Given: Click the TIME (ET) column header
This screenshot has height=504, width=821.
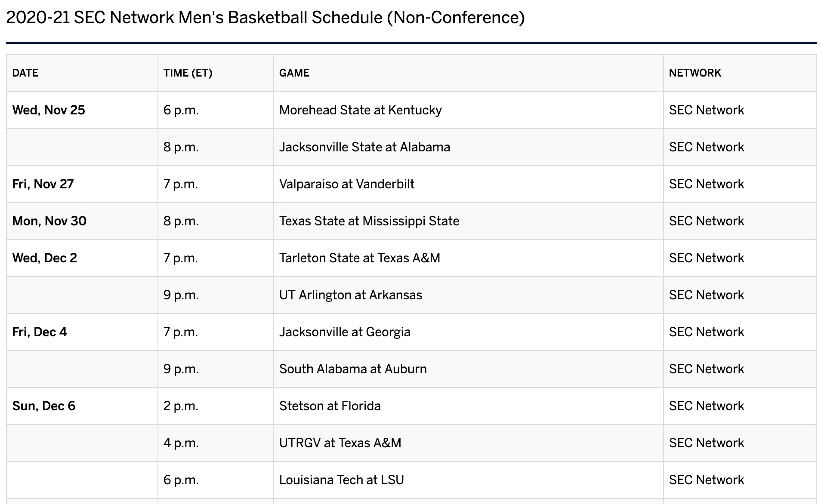Looking at the screenshot, I should click(x=188, y=73).
